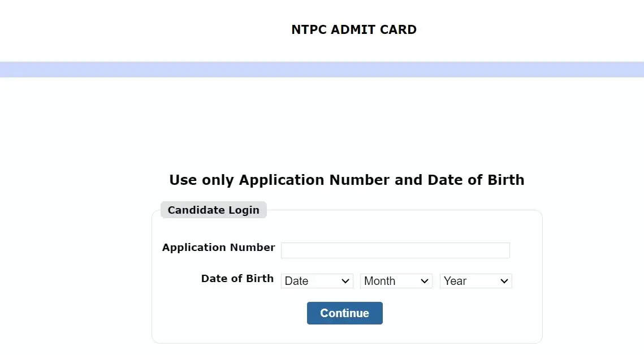Click the chevron arrow on Year dropdown
The height and width of the screenshot is (355, 644).
tap(504, 282)
